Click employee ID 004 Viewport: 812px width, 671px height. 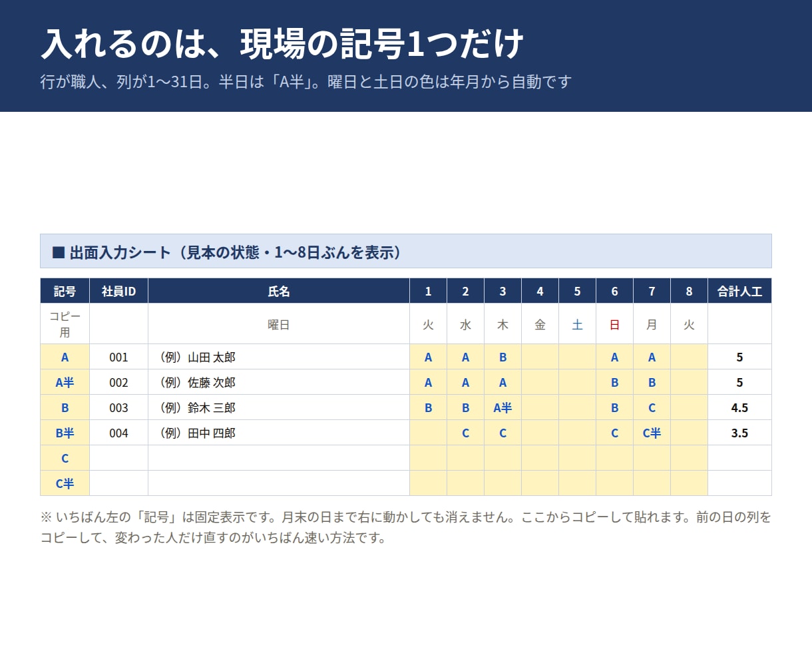(x=118, y=433)
